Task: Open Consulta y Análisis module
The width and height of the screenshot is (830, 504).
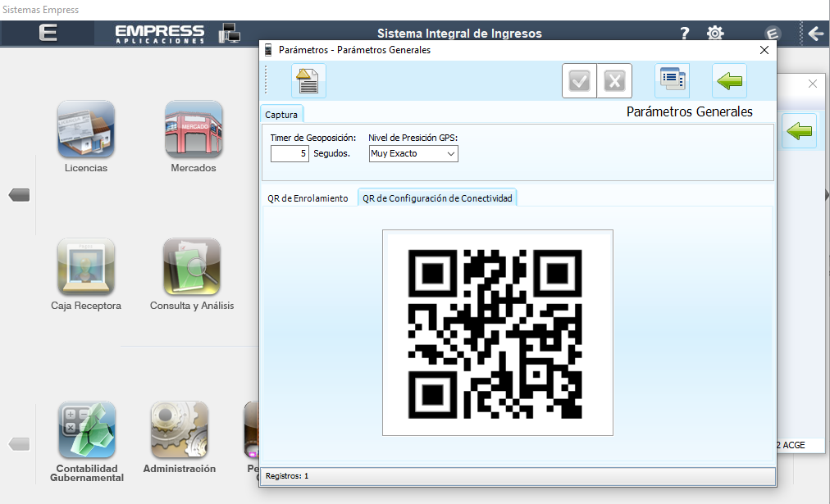Action: point(192,267)
